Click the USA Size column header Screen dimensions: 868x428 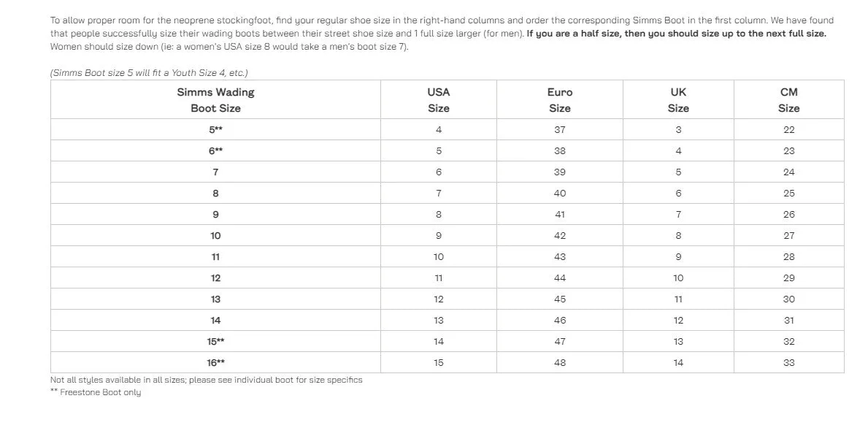[439, 99]
